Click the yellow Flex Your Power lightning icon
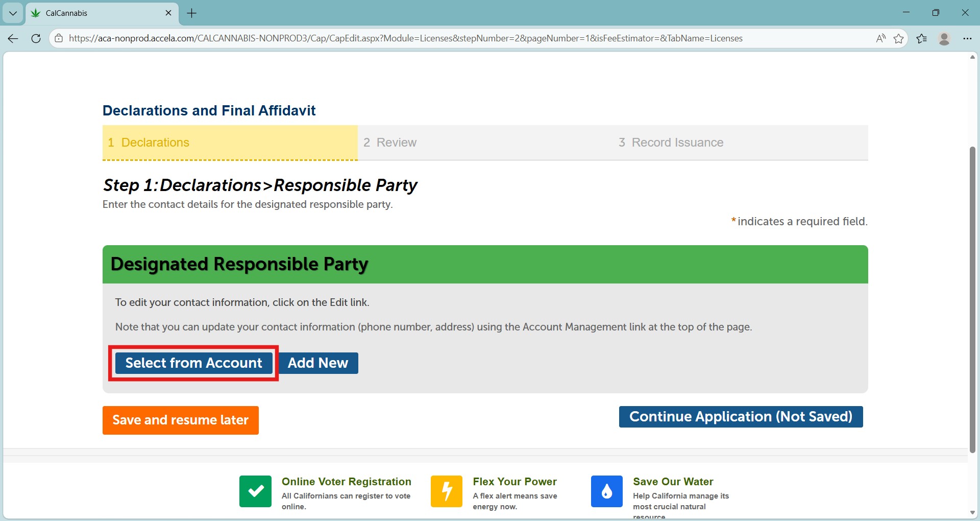980x521 pixels. [447, 491]
